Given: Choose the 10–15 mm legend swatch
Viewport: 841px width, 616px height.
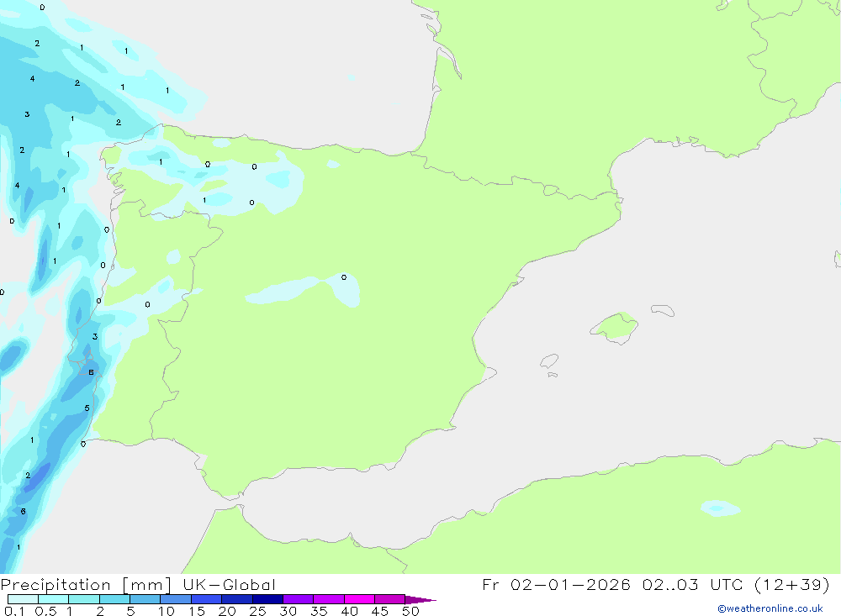Looking at the screenshot, I should (x=176, y=599).
